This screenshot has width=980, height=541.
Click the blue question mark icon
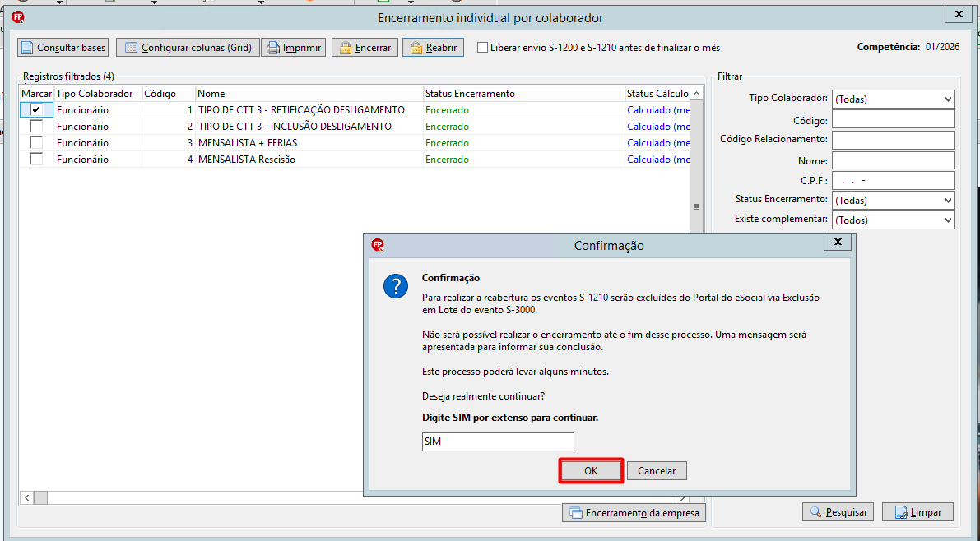pos(396,286)
